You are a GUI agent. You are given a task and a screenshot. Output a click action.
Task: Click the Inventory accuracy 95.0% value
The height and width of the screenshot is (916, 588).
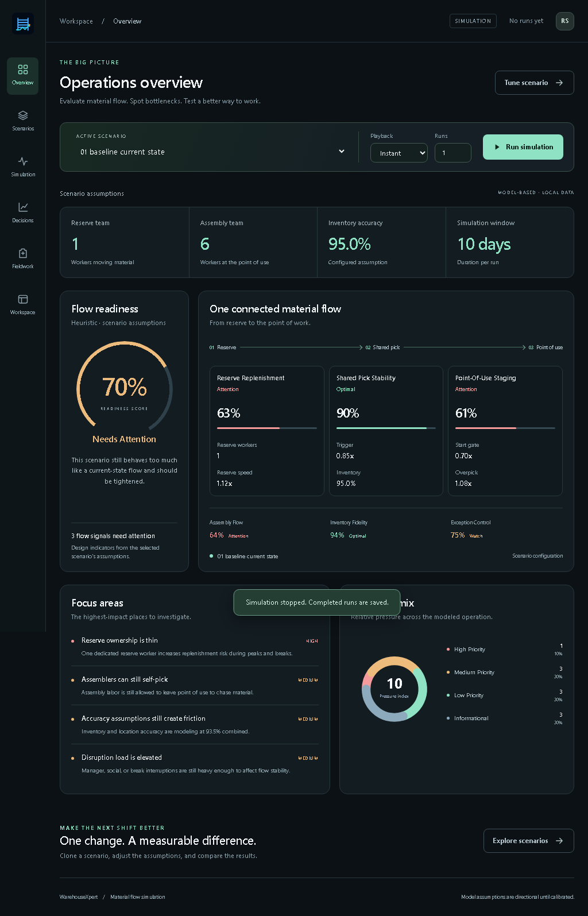350,244
